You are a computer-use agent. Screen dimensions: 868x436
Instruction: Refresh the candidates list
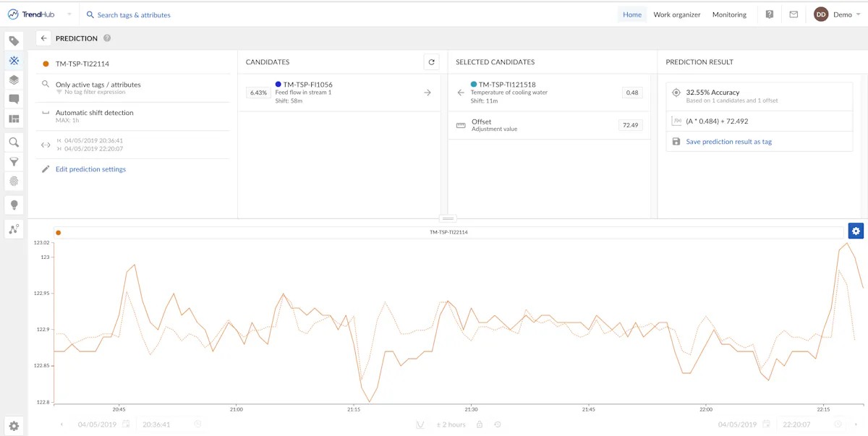tap(432, 62)
